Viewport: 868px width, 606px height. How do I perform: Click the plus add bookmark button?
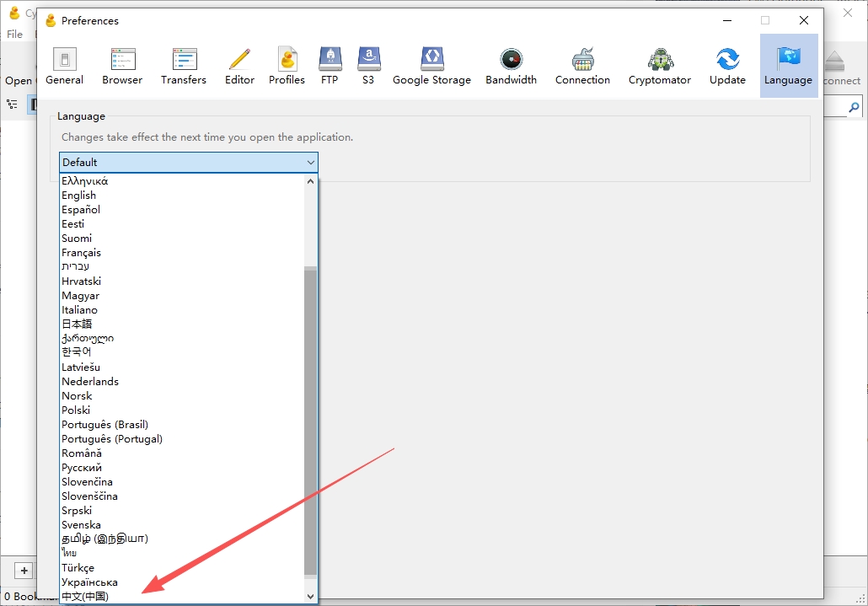(x=24, y=571)
